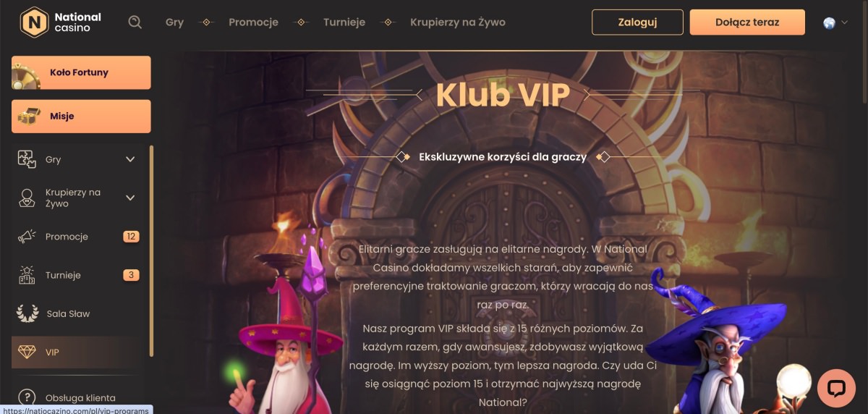
Task: Click the sidebar vertical scrollbar
Action: [x=151, y=251]
